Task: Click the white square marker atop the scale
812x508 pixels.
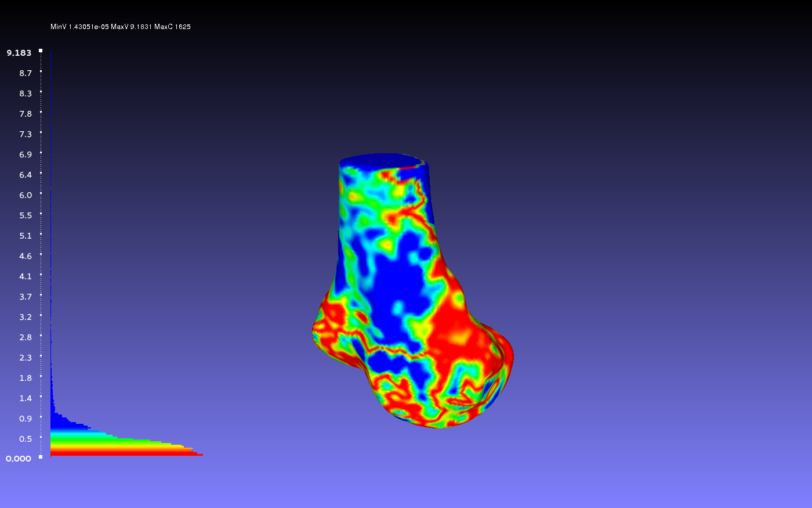Action: [x=41, y=51]
